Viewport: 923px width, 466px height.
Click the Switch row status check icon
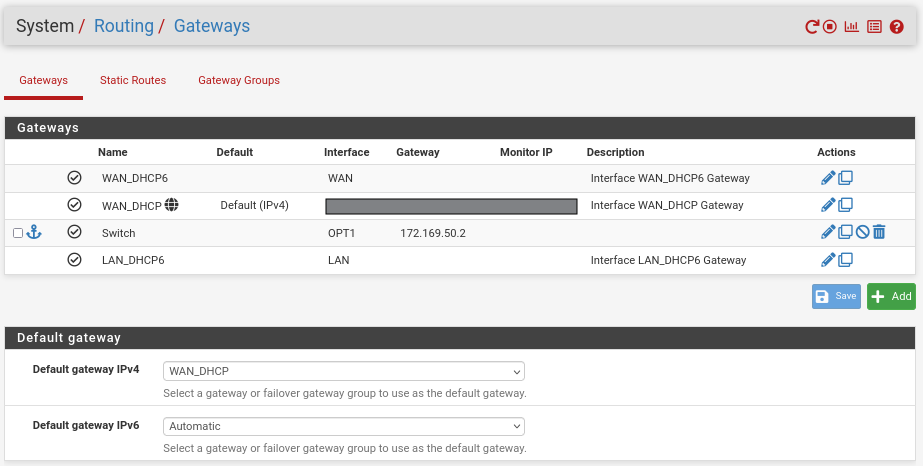point(74,232)
